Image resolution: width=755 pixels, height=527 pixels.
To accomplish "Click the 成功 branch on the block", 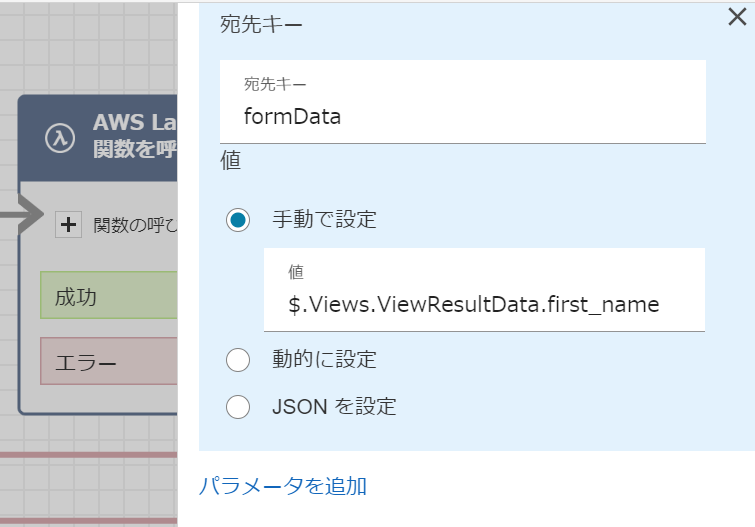I will 108,296.
